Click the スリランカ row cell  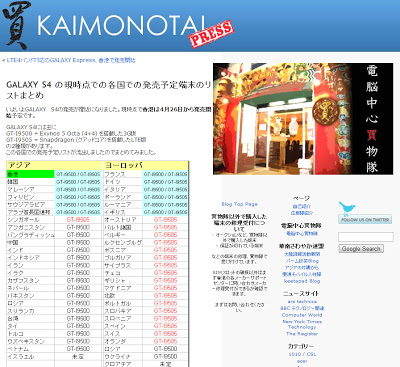click(30, 311)
